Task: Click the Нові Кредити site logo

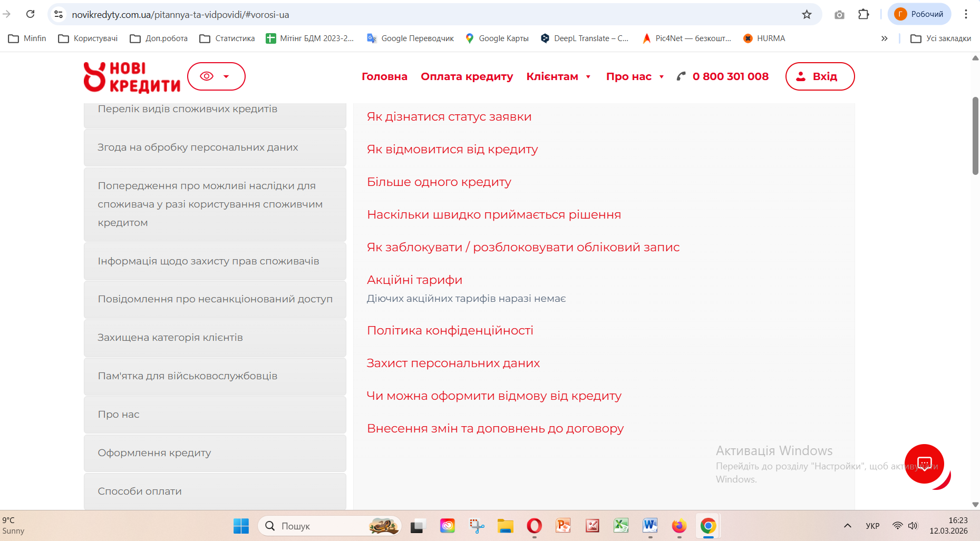Action: tap(132, 77)
